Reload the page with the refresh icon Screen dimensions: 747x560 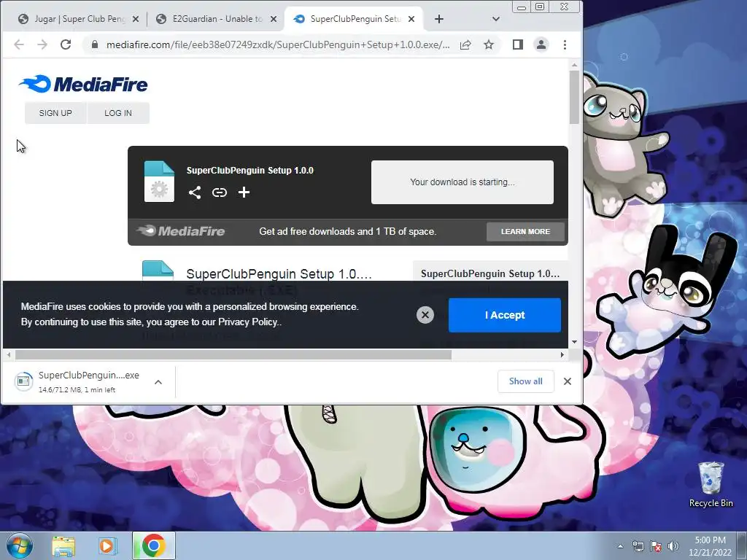pyautogui.click(x=66, y=44)
